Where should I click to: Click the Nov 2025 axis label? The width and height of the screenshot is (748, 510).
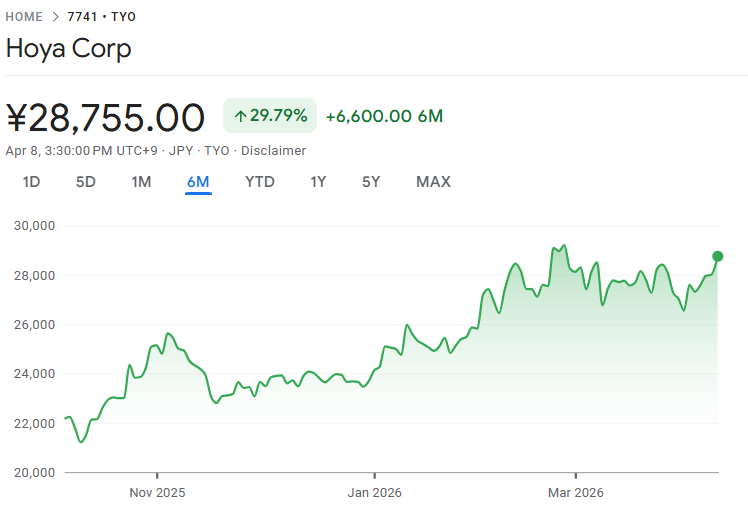point(157,493)
